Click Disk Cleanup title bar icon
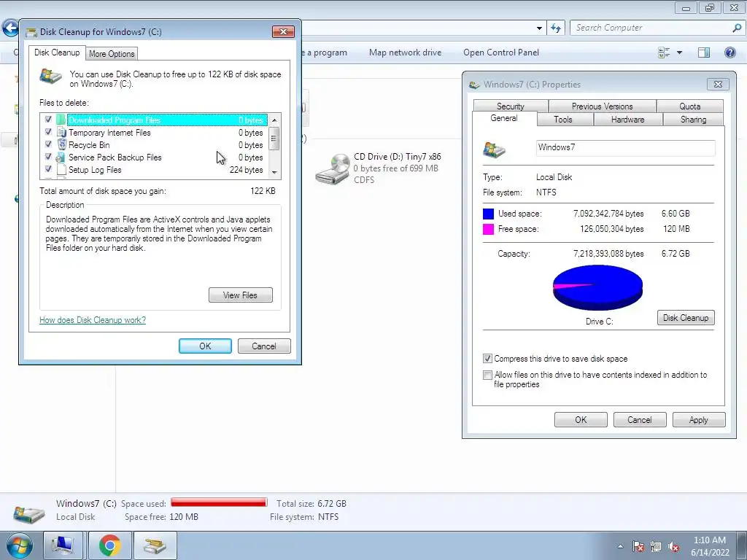The image size is (747, 560). tap(31, 32)
